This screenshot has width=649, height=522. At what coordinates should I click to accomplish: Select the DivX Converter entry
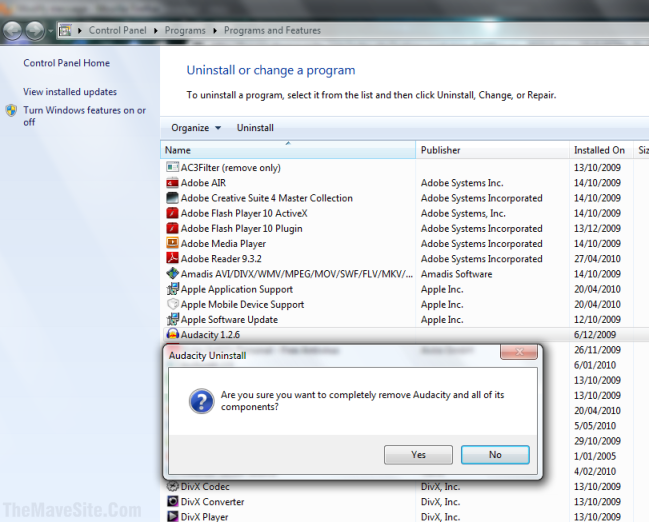pyautogui.click(x=405, y=502)
